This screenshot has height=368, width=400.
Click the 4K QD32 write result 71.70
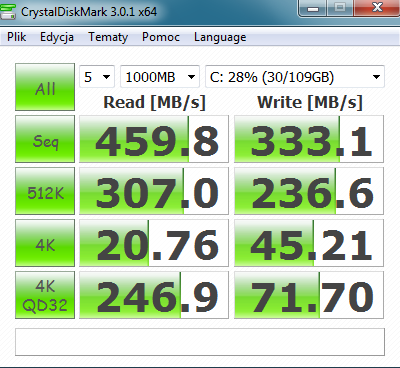(x=309, y=295)
